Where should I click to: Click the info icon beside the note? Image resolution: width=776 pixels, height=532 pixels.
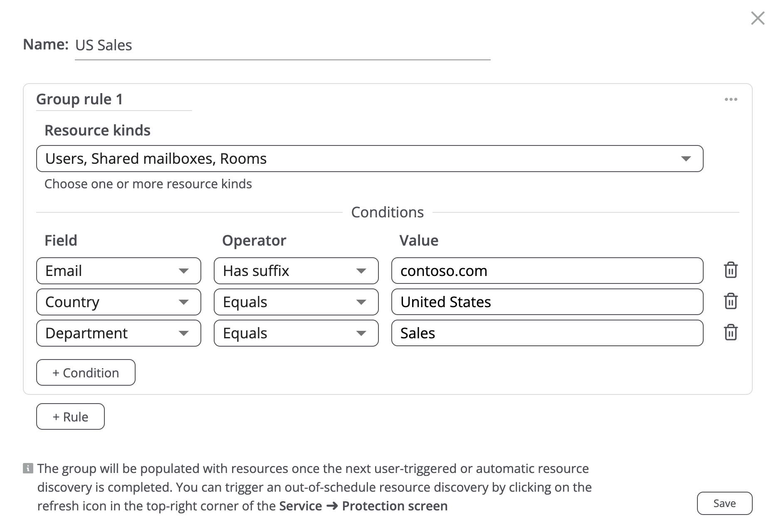click(x=28, y=468)
